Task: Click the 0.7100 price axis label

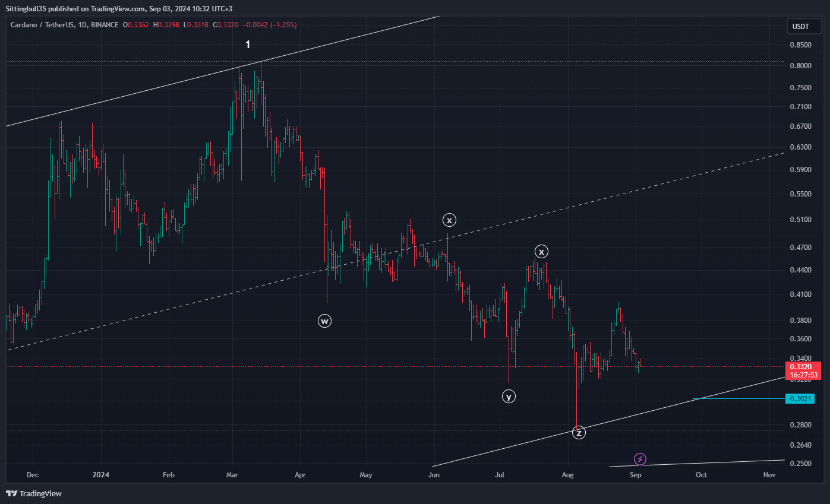Action: coord(801,107)
